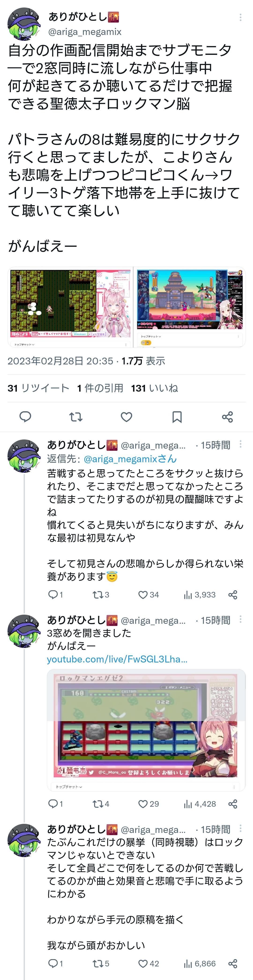The image size is (253, 980).
Task: Like the reply with 34 likes
Action: [x=143, y=595]
